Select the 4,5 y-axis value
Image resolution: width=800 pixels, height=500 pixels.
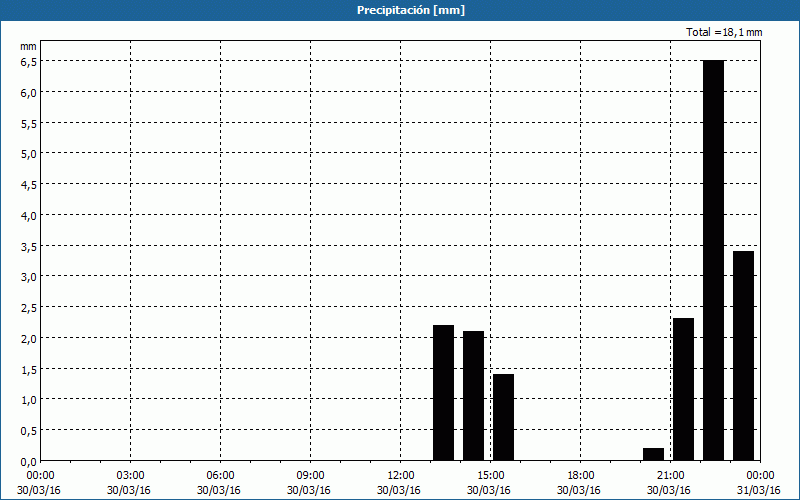click(28, 185)
